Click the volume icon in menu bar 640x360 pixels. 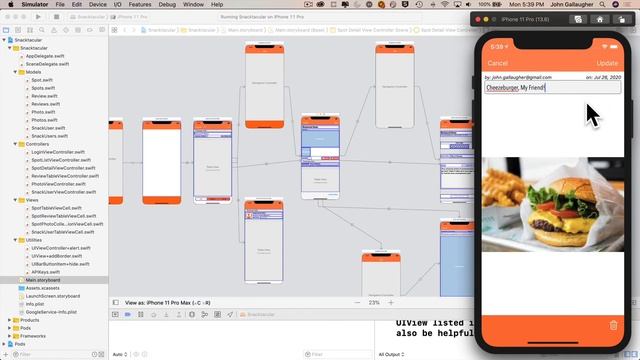point(468,4)
